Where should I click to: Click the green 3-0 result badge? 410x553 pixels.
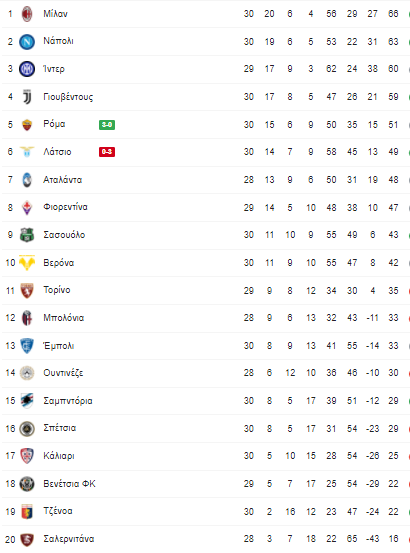(107, 124)
